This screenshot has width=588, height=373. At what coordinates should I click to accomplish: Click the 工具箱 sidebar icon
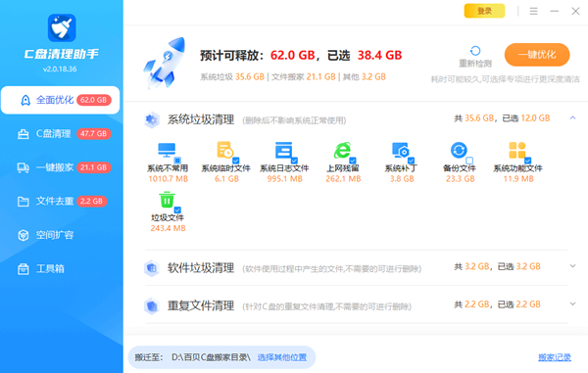24,269
